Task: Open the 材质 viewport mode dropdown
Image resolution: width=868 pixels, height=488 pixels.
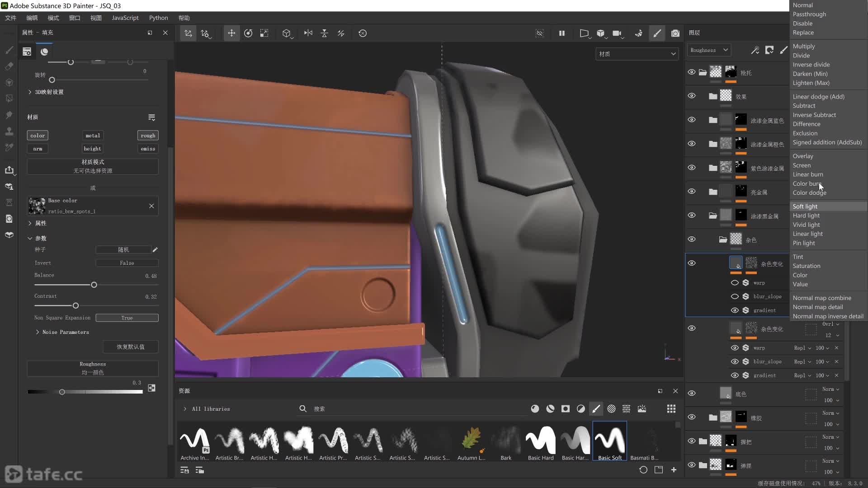Action: pyautogui.click(x=637, y=54)
